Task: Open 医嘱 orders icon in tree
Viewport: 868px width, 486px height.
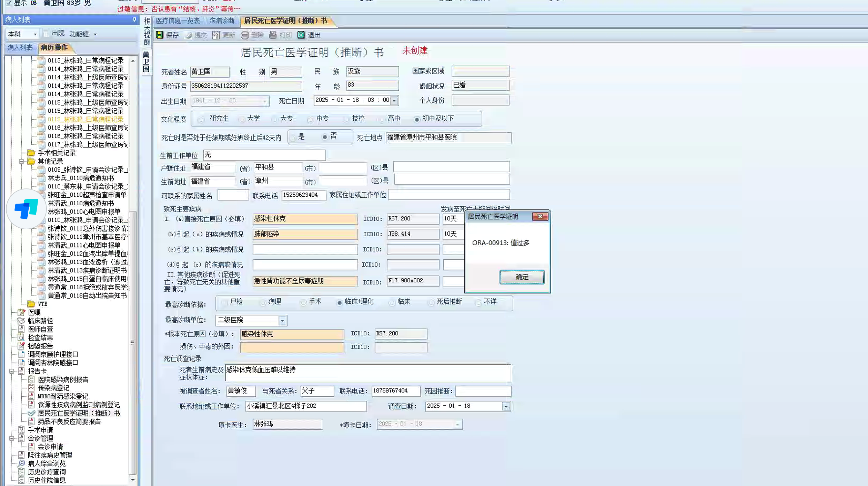Action: tap(21, 312)
